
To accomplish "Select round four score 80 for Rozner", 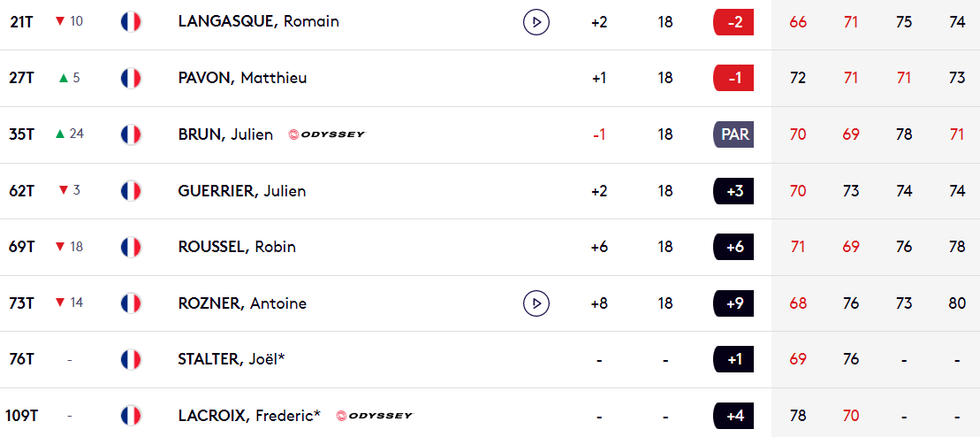I will click(x=957, y=303).
